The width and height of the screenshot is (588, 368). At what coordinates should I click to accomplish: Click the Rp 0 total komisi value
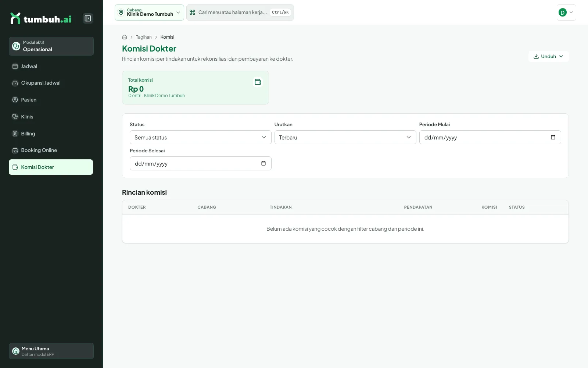coord(136,89)
